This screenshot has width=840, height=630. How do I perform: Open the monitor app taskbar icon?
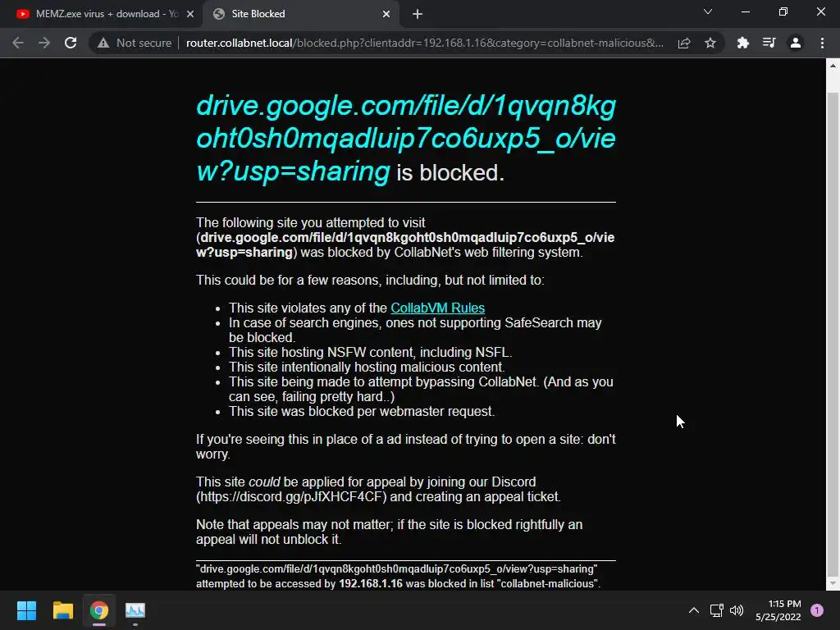pyautogui.click(x=135, y=610)
